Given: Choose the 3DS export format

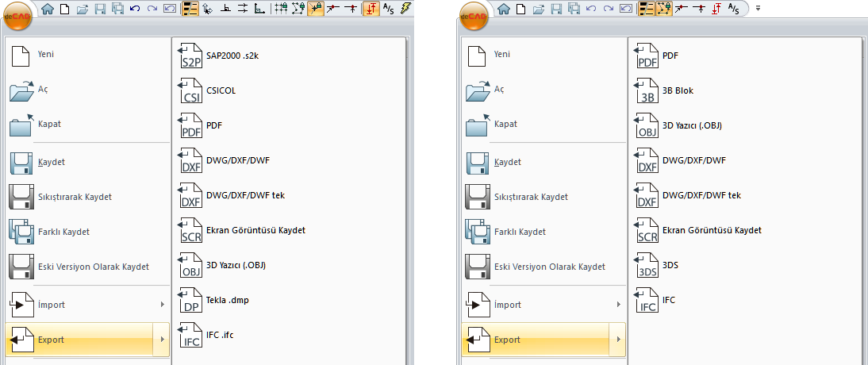Looking at the screenshot, I should [x=670, y=265].
